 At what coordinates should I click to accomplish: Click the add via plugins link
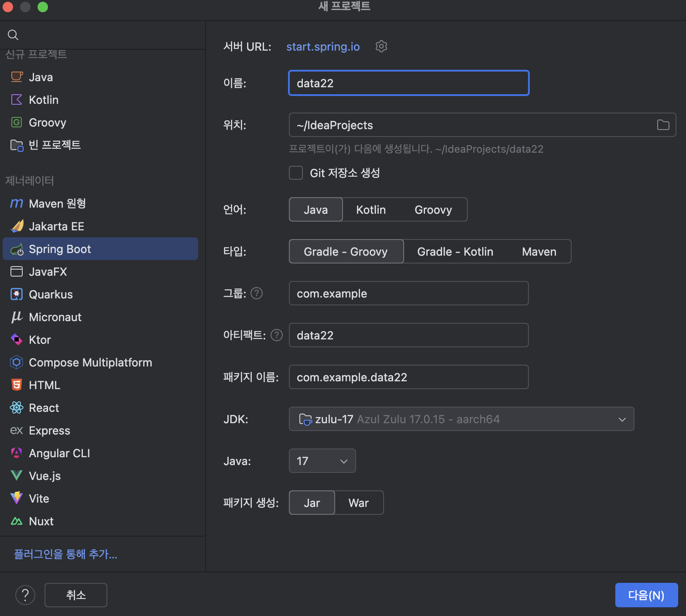click(65, 554)
